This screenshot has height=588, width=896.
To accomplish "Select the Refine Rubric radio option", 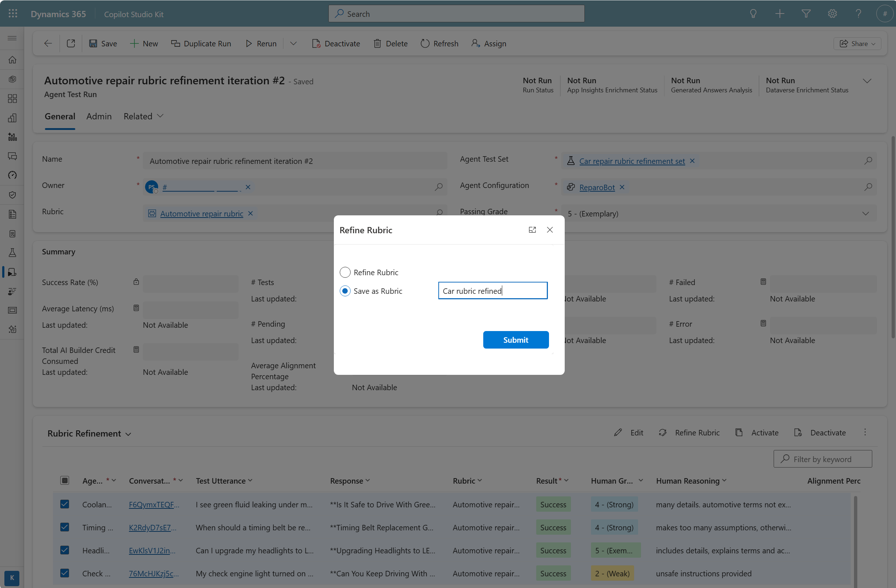I will [345, 272].
